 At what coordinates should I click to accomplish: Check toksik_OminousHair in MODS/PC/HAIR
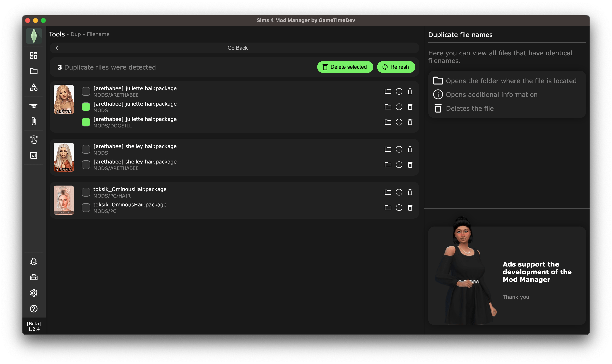(x=86, y=192)
